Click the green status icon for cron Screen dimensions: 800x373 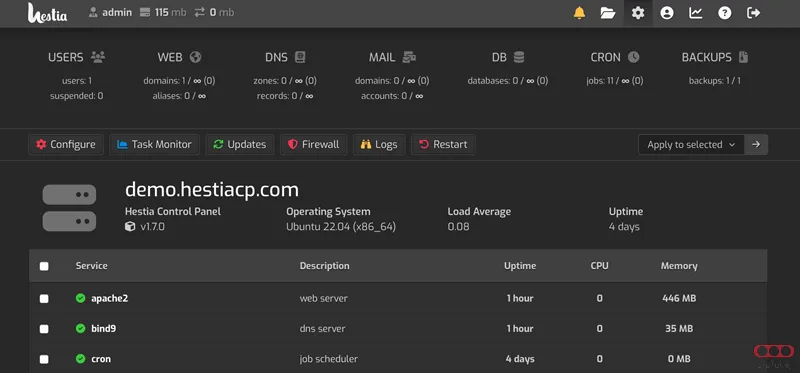coord(80,359)
